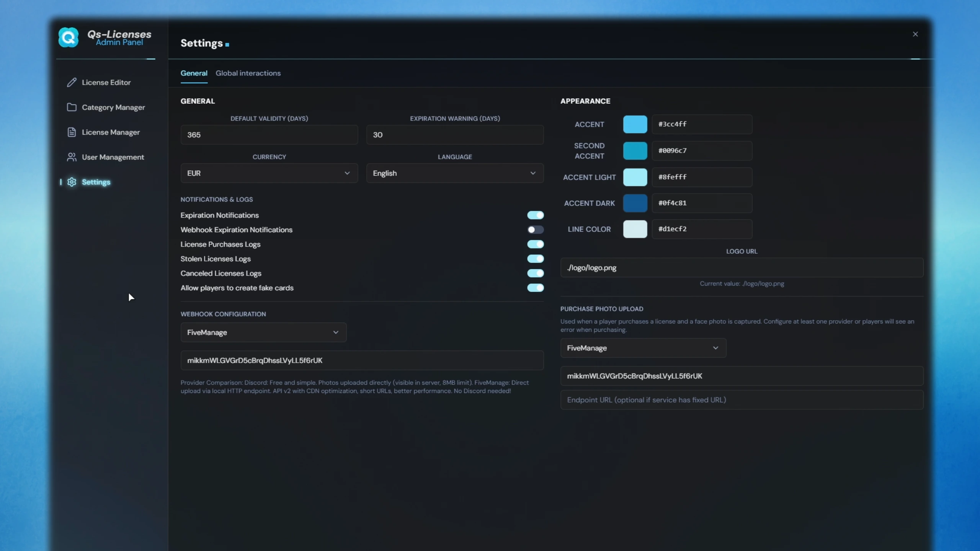Click the User Management people icon
The width and height of the screenshot is (980, 551).
pyautogui.click(x=72, y=157)
